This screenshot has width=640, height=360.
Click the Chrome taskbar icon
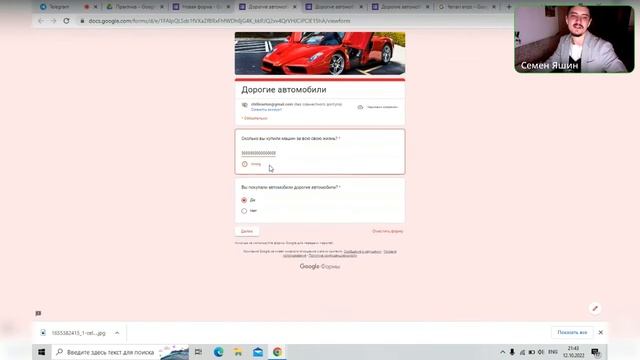coord(277,352)
